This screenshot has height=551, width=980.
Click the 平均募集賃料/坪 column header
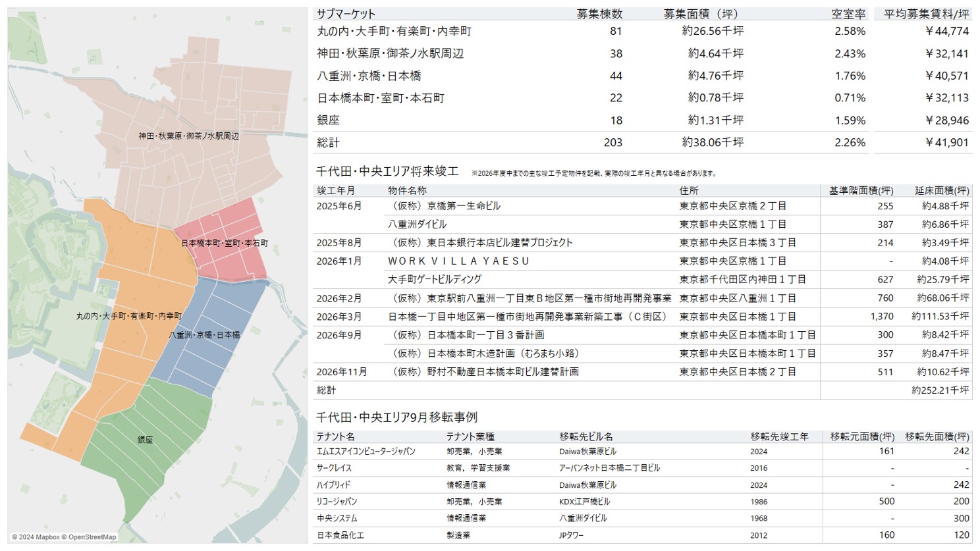pos(927,14)
